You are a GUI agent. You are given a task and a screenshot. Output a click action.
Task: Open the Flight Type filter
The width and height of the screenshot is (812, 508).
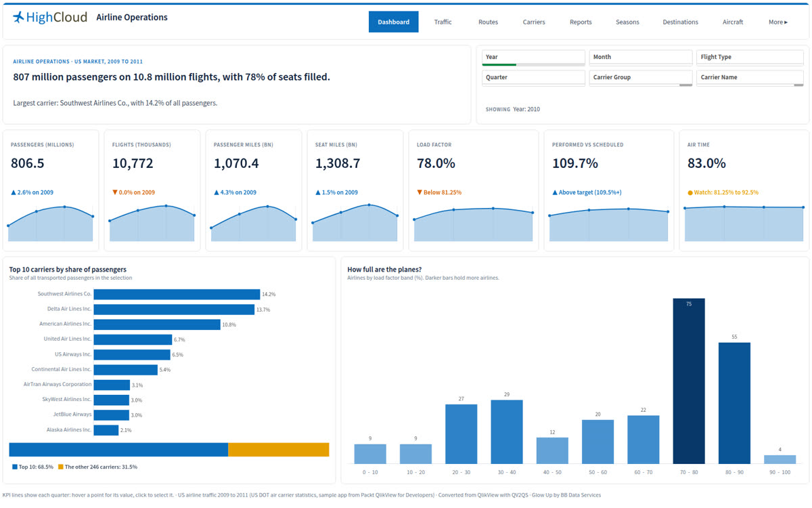pyautogui.click(x=750, y=58)
